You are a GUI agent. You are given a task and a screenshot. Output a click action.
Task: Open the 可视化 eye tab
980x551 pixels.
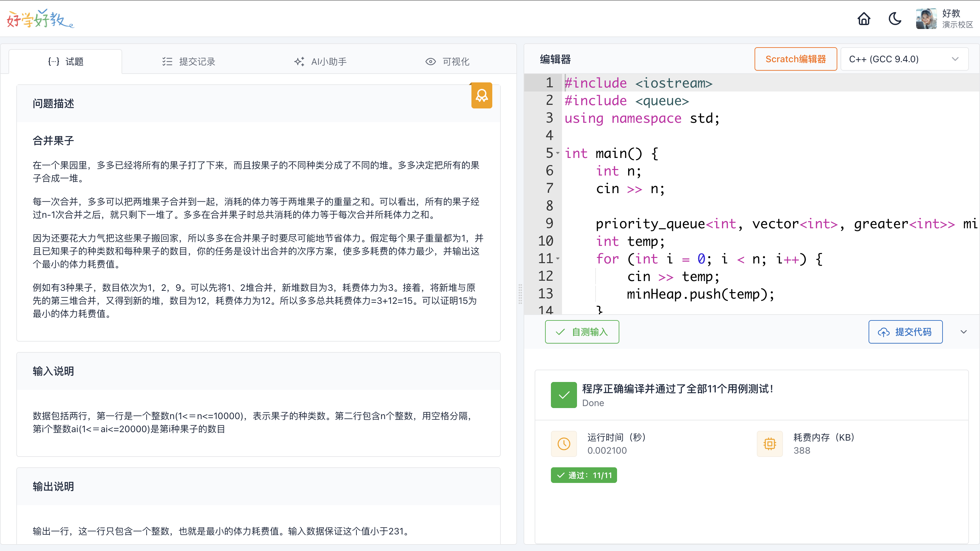447,62
